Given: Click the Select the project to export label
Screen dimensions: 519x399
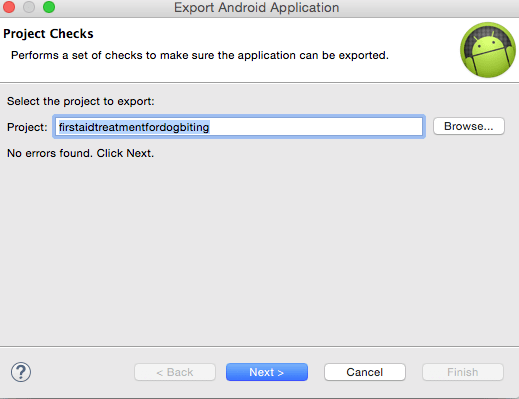Looking at the screenshot, I should coord(81,101).
